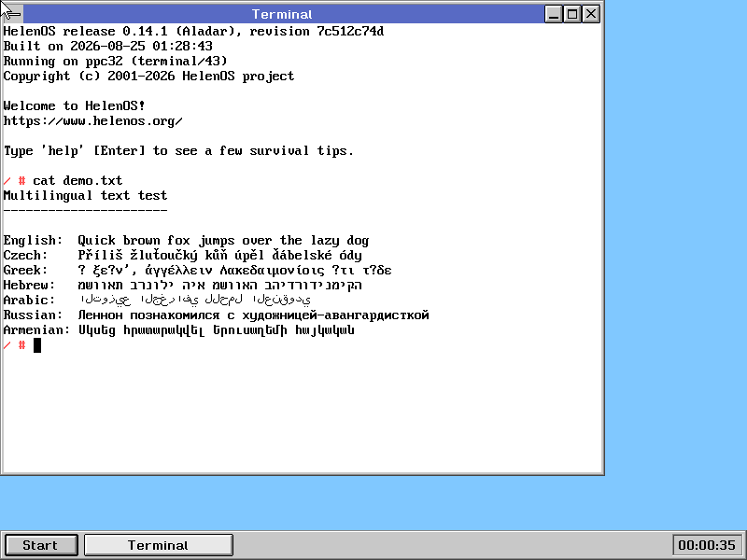Click the Arabic sample text line
Viewport: 747px width, 560px height.
pos(157,300)
